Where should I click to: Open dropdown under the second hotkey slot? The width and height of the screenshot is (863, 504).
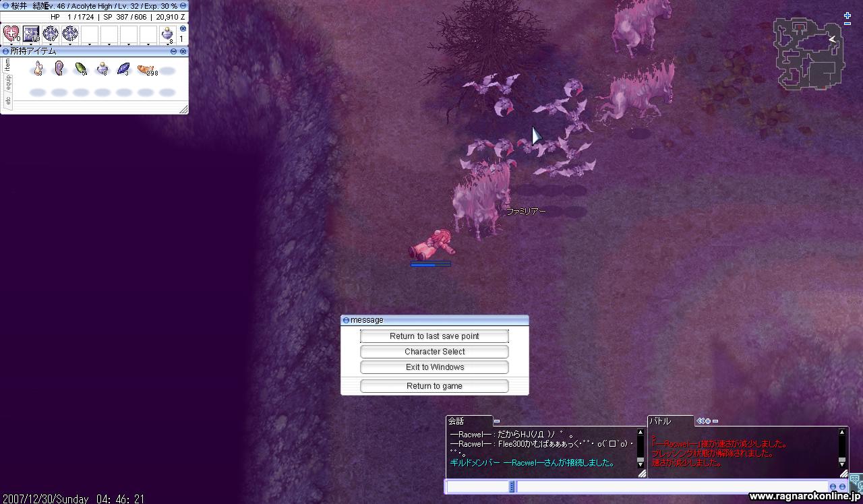tap(31, 45)
